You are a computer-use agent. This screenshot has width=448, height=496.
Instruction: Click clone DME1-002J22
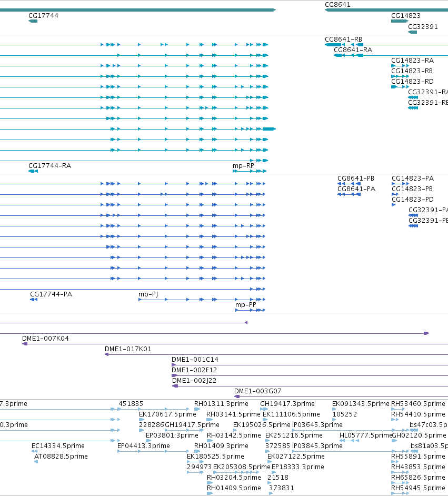(194, 381)
